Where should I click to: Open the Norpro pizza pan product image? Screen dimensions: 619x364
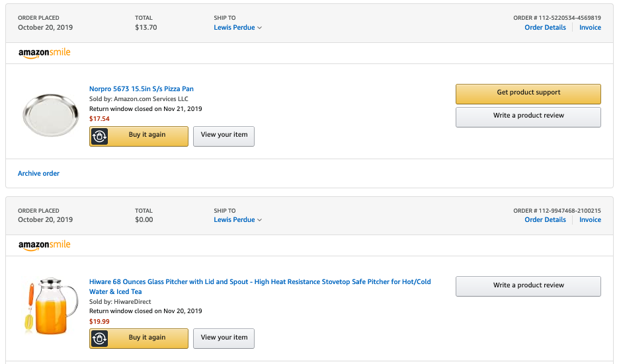pyautogui.click(x=50, y=115)
